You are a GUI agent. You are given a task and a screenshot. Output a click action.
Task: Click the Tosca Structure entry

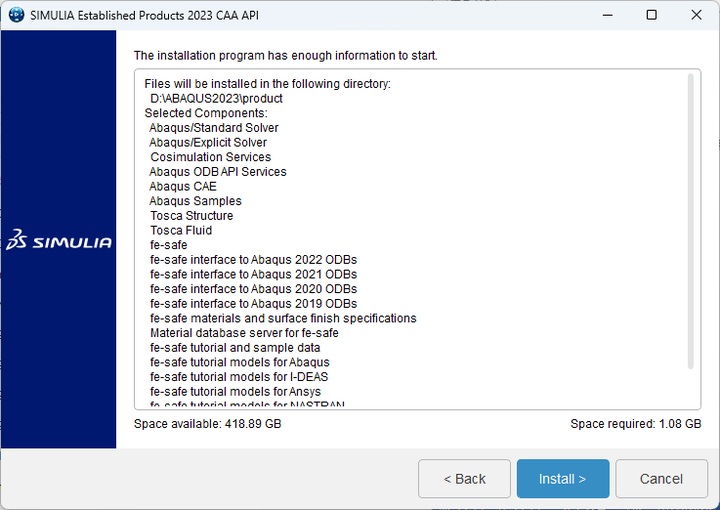(191, 216)
